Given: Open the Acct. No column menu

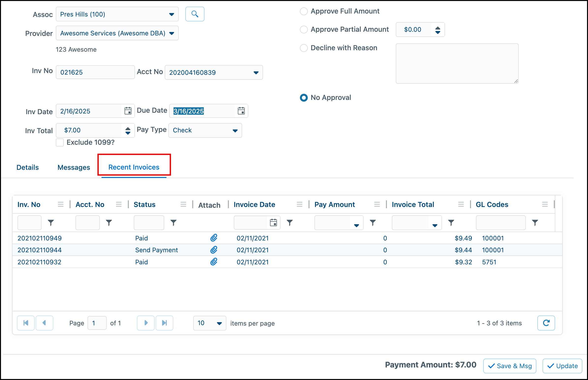Looking at the screenshot, I should [119, 204].
